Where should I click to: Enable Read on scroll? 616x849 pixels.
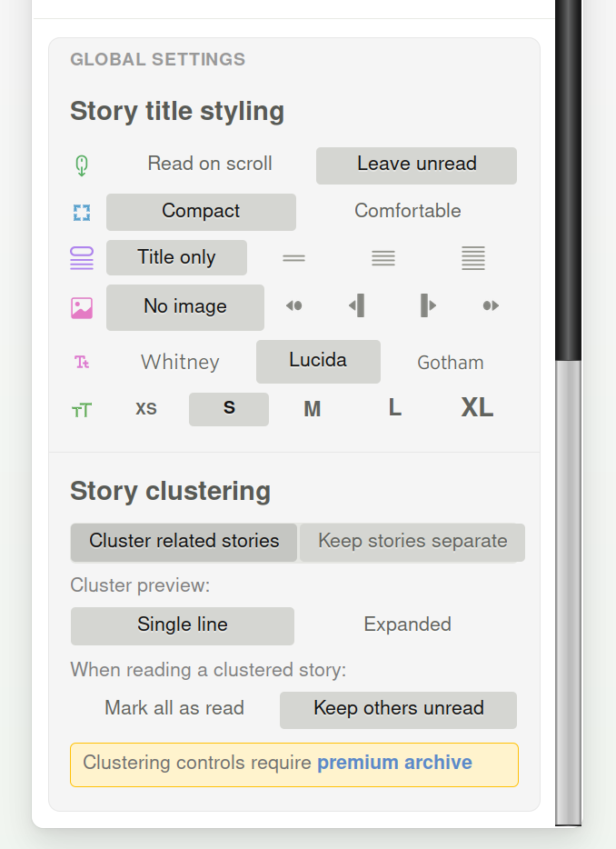click(210, 165)
